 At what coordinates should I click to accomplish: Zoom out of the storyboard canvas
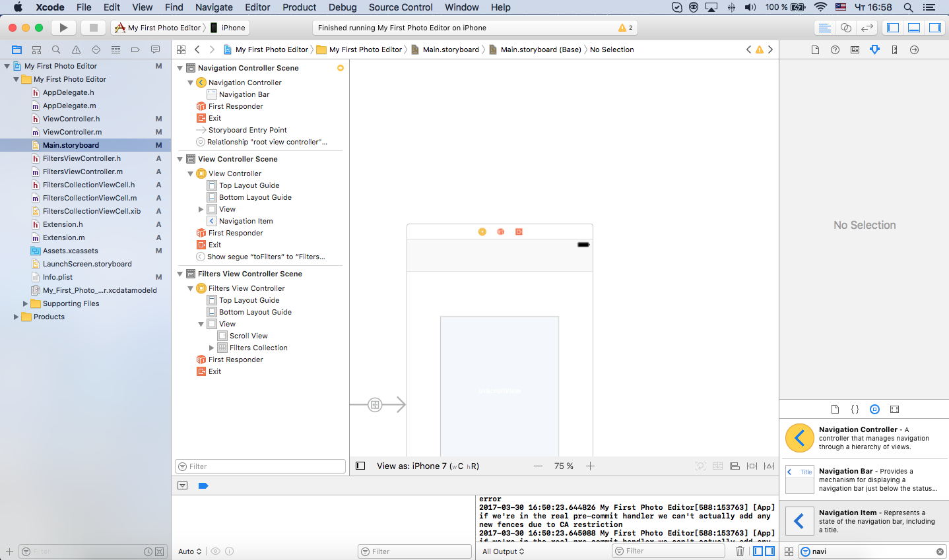[x=539, y=466]
